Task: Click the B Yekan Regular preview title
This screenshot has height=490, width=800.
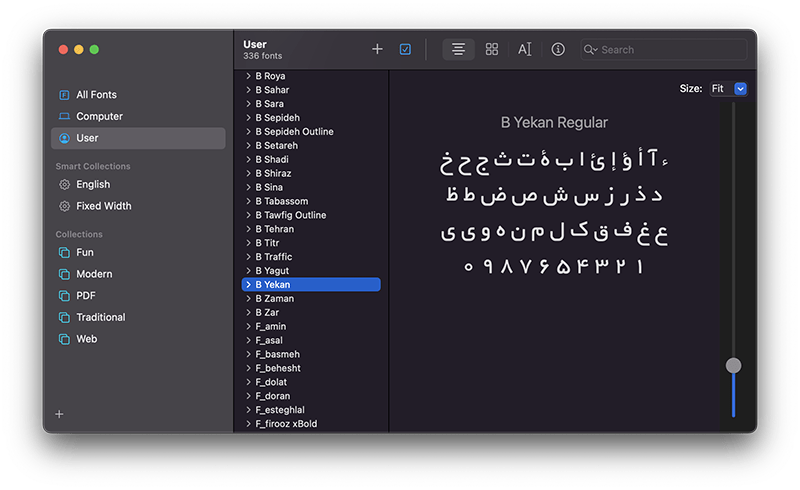Action: 554,122
